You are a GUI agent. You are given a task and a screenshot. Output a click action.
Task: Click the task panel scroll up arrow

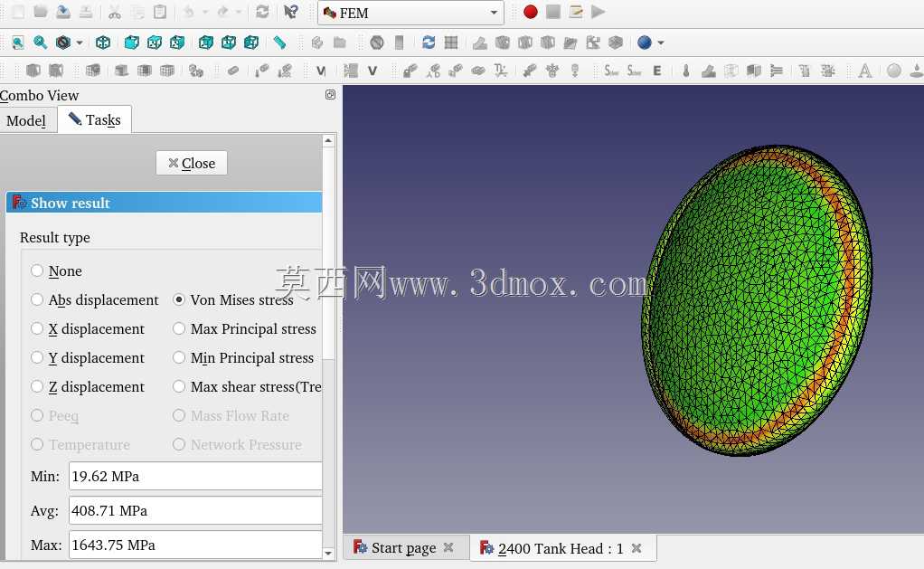pyautogui.click(x=328, y=141)
